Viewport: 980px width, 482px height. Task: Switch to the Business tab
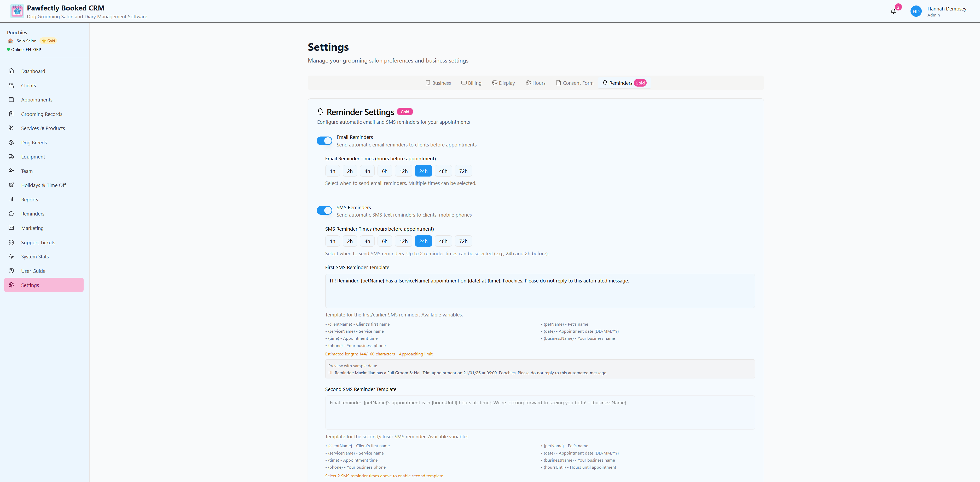click(438, 83)
